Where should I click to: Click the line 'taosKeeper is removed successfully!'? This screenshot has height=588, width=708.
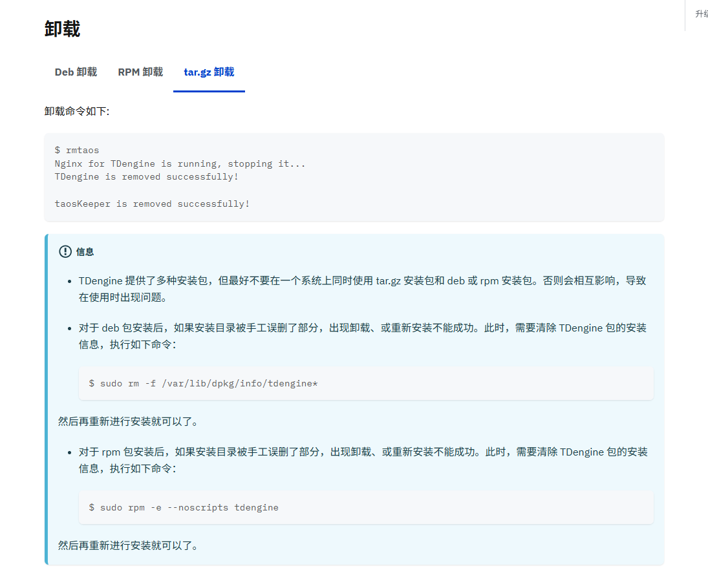click(152, 204)
